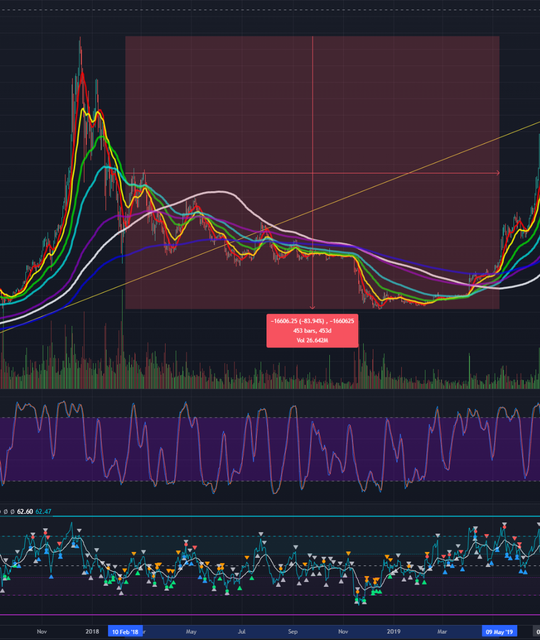The width and height of the screenshot is (540, 640).
Task: Click the white 62.60 indicator value
Action: [25, 511]
